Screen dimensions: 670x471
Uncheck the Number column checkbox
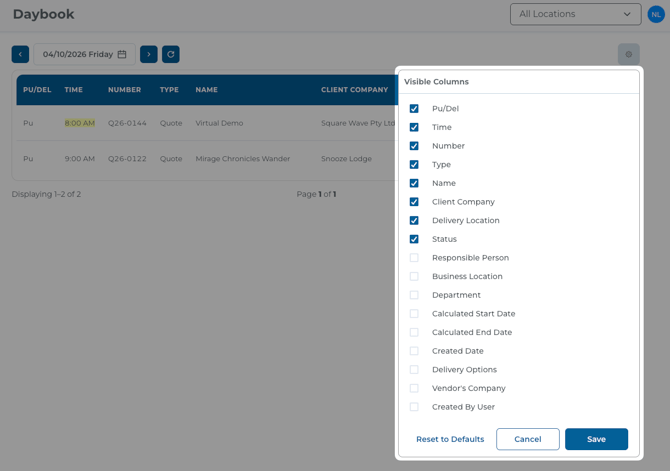pos(414,146)
